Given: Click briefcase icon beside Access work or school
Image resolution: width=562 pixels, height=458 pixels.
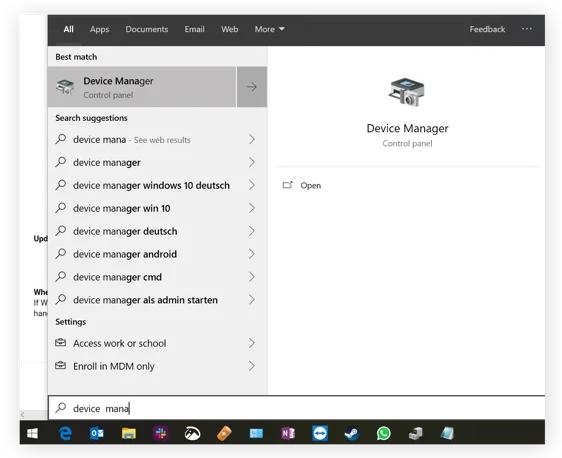Looking at the screenshot, I should click(61, 343).
